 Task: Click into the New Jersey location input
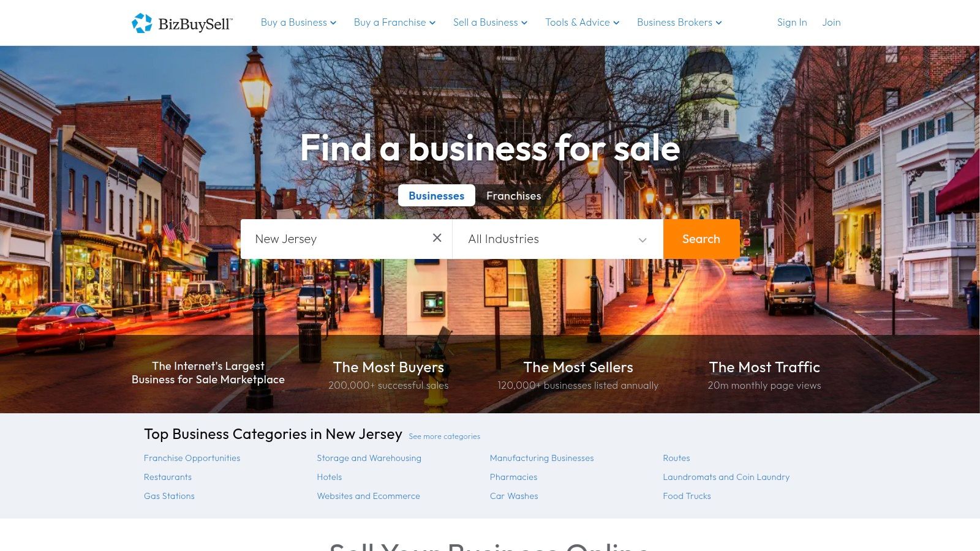(336, 239)
